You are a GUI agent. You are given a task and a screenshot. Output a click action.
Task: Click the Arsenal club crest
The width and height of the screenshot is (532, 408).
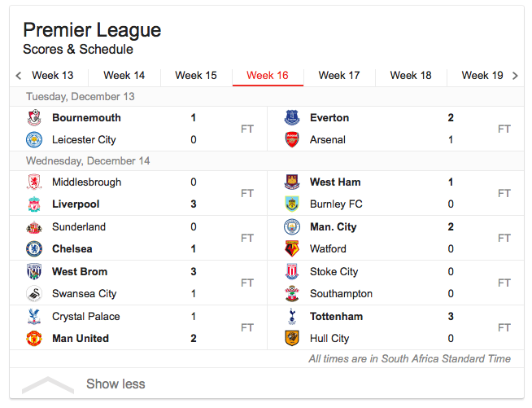pyautogui.click(x=292, y=139)
